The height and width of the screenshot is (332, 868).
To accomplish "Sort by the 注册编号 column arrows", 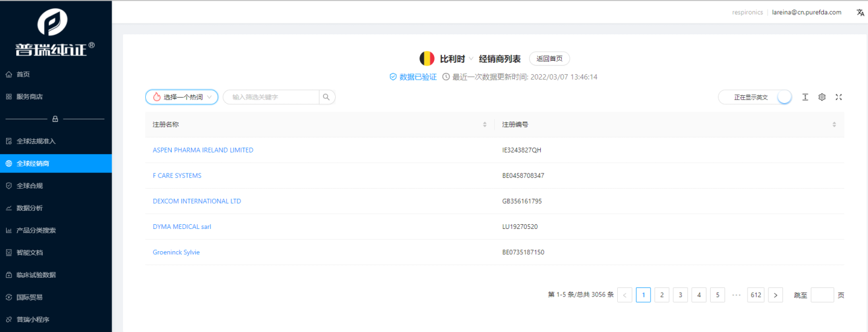I will (834, 125).
